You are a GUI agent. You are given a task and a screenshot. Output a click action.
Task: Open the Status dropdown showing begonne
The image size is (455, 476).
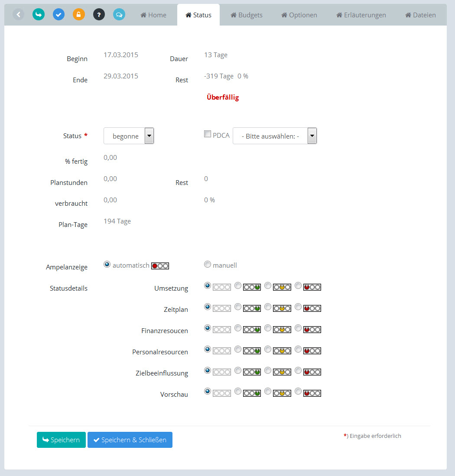pyautogui.click(x=124, y=136)
